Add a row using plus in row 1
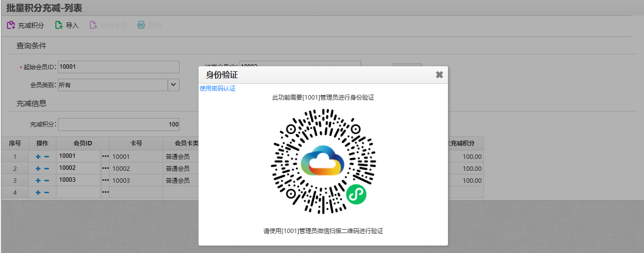 tap(38, 156)
